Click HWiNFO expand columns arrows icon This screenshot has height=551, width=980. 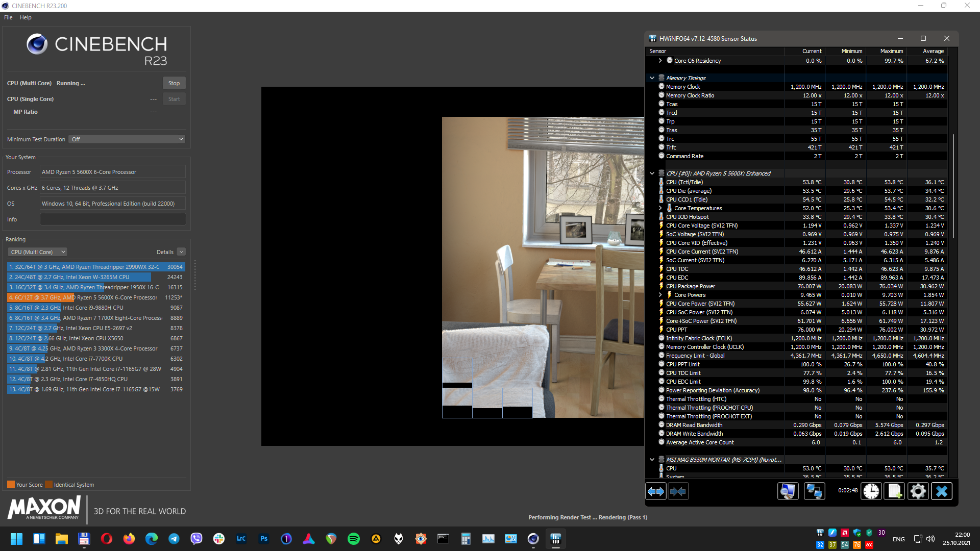click(656, 491)
